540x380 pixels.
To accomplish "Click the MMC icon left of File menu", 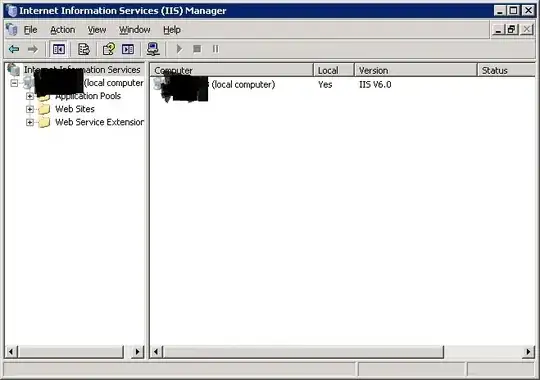I will pos(12,30).
